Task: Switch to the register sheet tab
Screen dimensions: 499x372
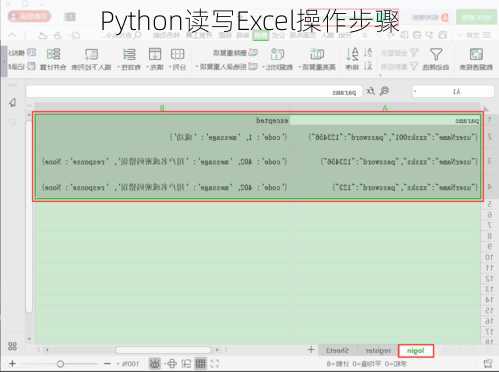Action: (x=378, y=350)
